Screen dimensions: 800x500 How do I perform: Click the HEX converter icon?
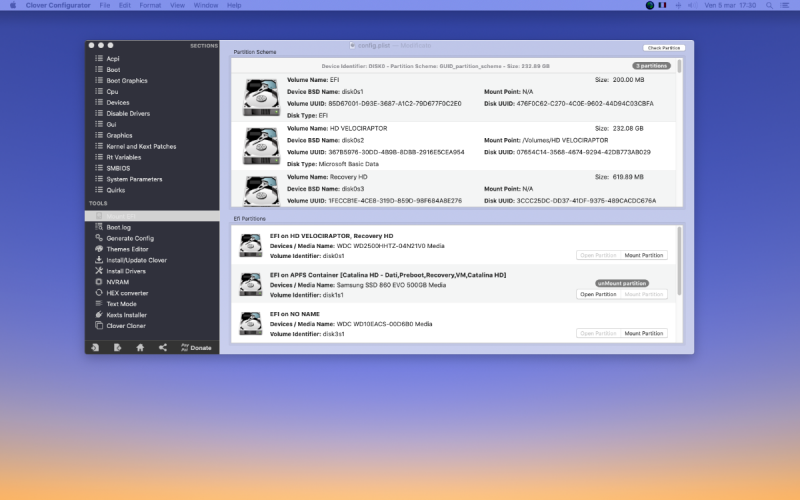pyautogui.click(x=99, y=293)
